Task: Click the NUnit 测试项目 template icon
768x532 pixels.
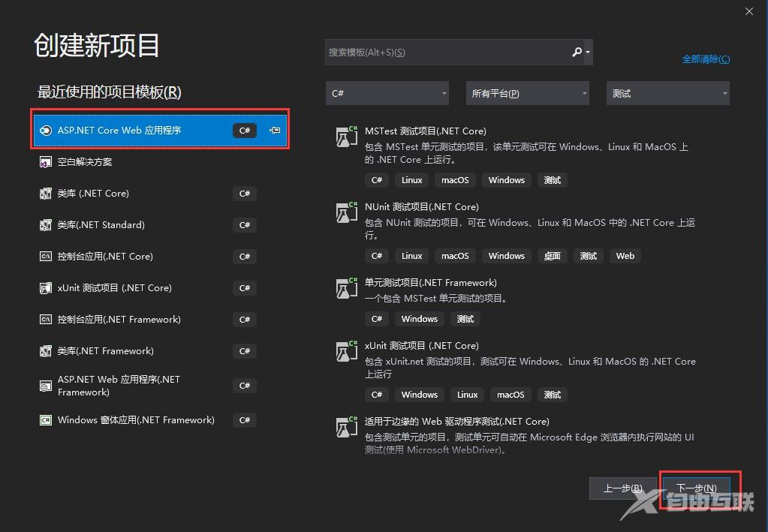Action: click(x=346, y=212)
